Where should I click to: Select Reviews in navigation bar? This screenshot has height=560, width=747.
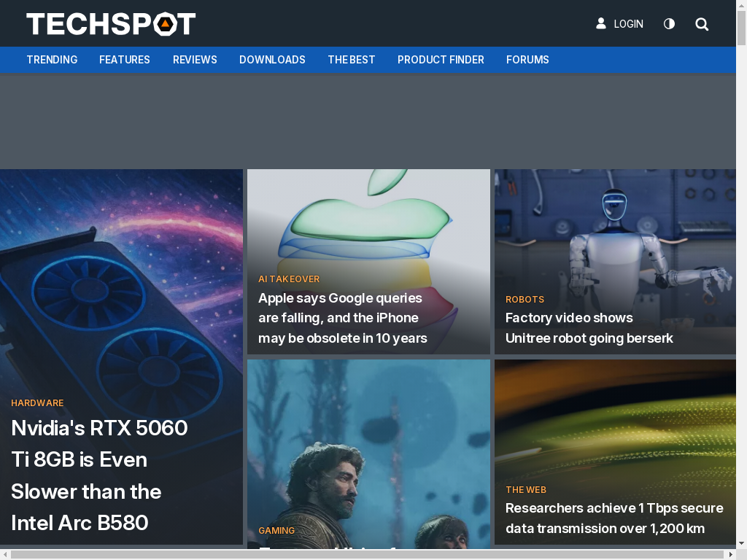[x=195, y=60]
